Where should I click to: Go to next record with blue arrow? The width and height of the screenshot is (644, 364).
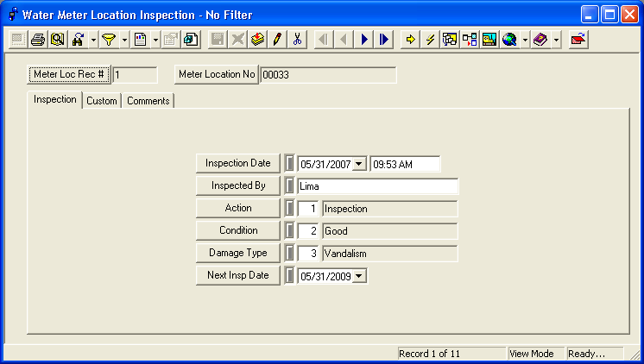(x=364, y=40)
